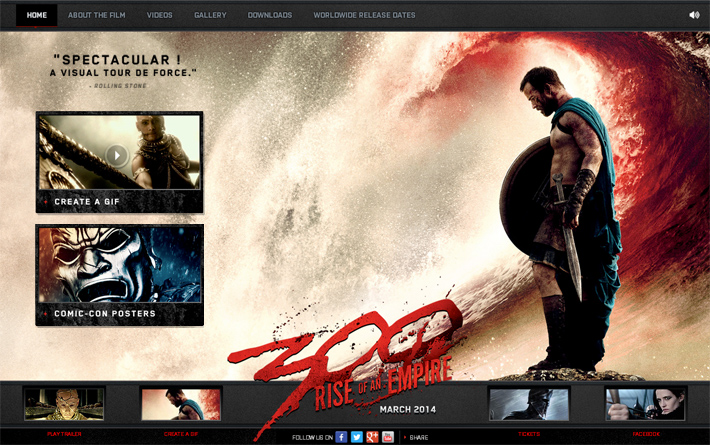Open the Create a GIF footer thumbnail
This screenshot has width=710, height=445.
[x=181, y=404]
